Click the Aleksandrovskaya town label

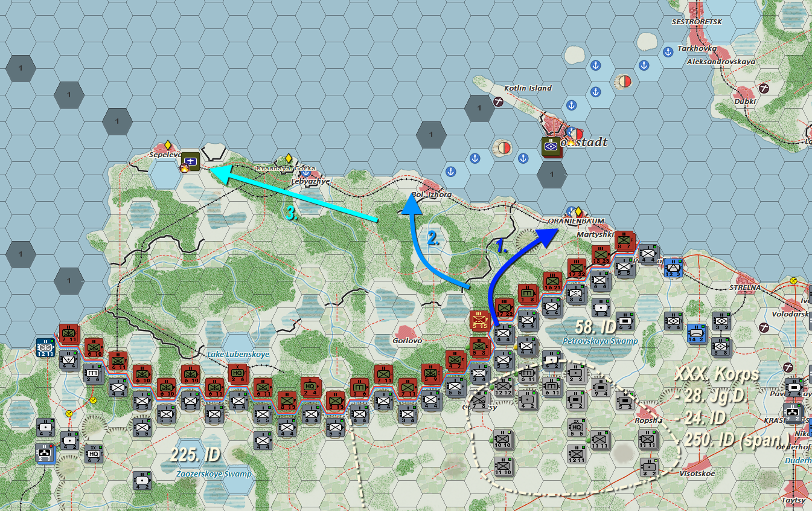[721, 62]
